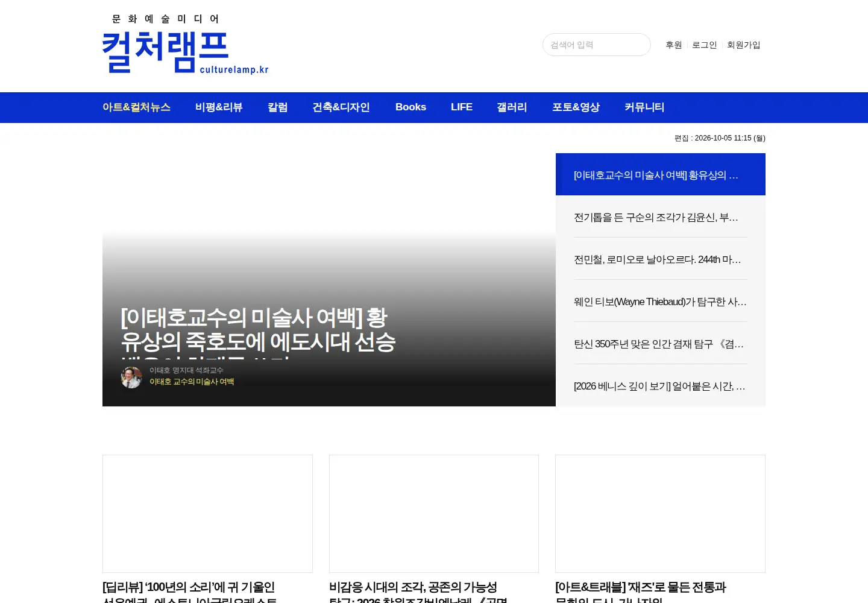The image size is (868, 603).
Task: Select the Books menu item
Action: pos(410,107)
